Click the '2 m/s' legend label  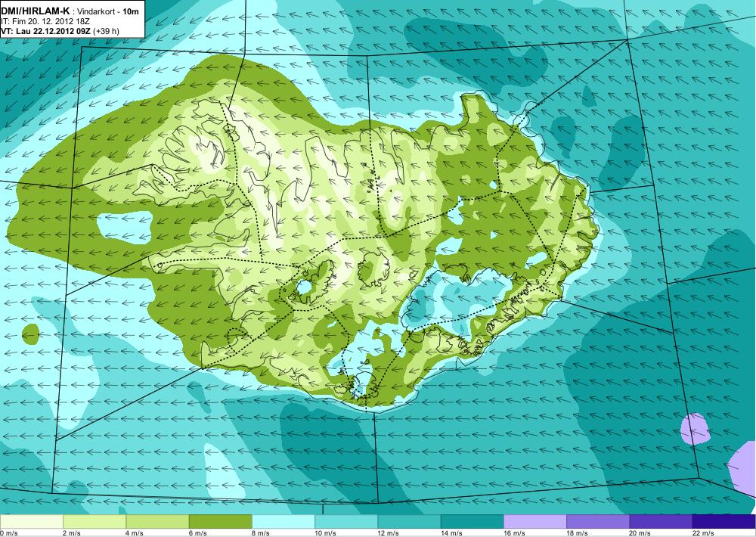(72, 533)
